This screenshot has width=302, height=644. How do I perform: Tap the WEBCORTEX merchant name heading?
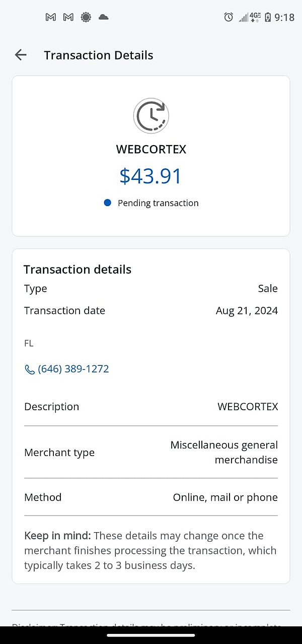click(x=151, y=149)
